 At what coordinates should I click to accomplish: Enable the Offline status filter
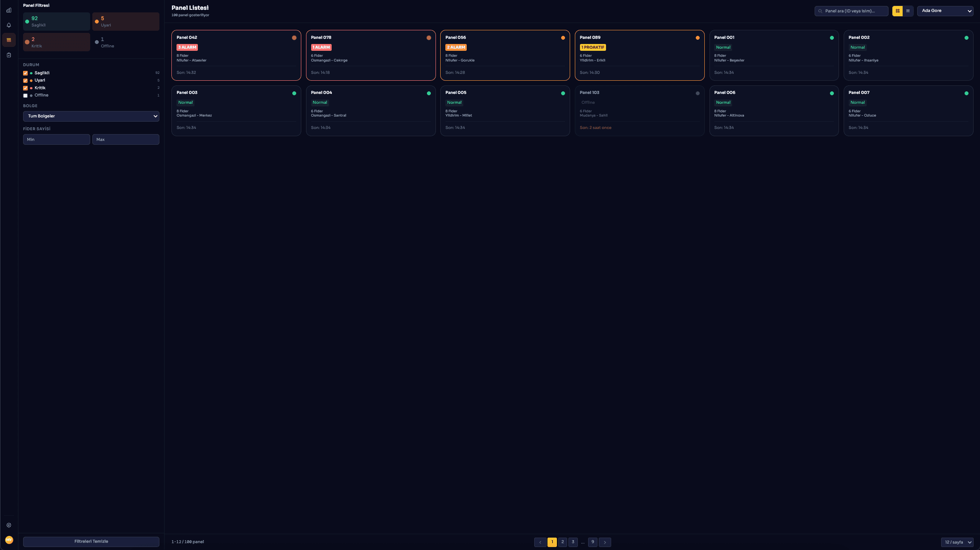tap(25, 95)
